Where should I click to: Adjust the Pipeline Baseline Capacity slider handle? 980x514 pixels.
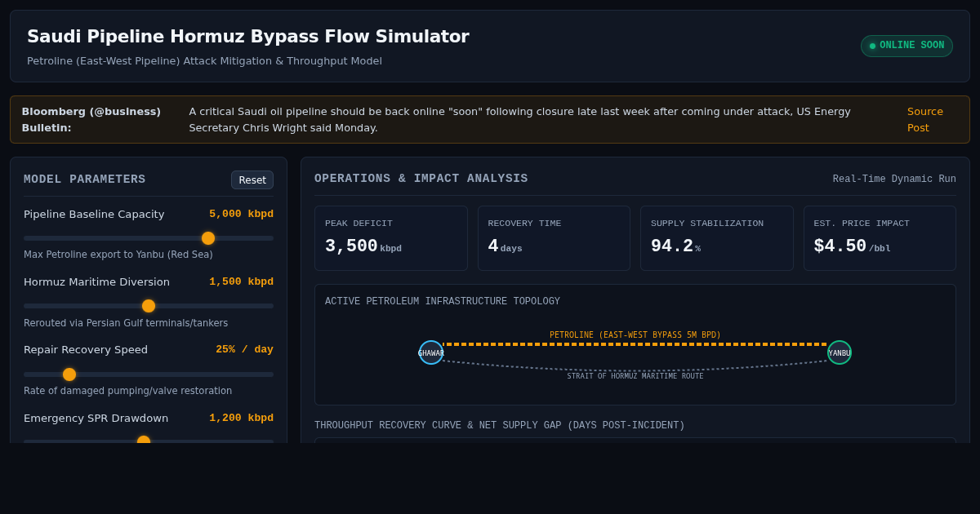208,238
